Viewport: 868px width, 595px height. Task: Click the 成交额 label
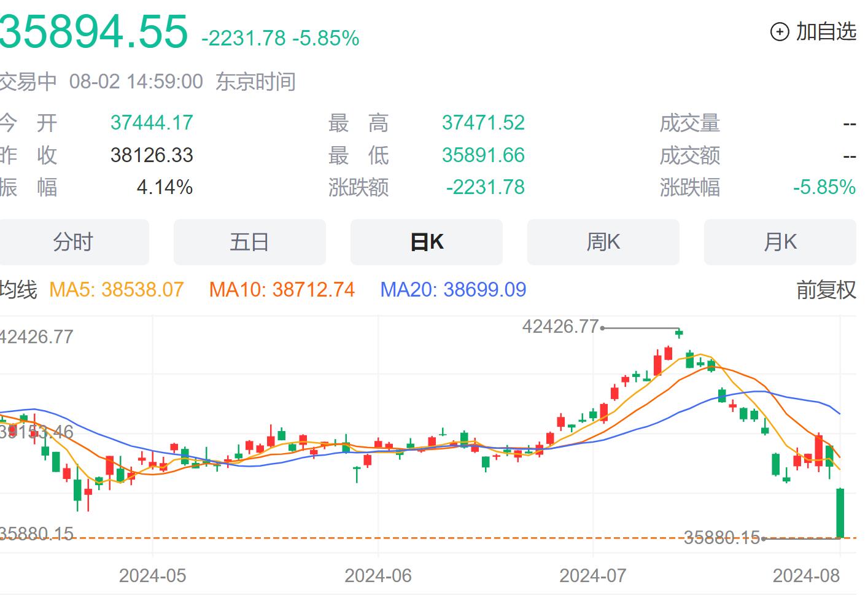click(690, 155)
